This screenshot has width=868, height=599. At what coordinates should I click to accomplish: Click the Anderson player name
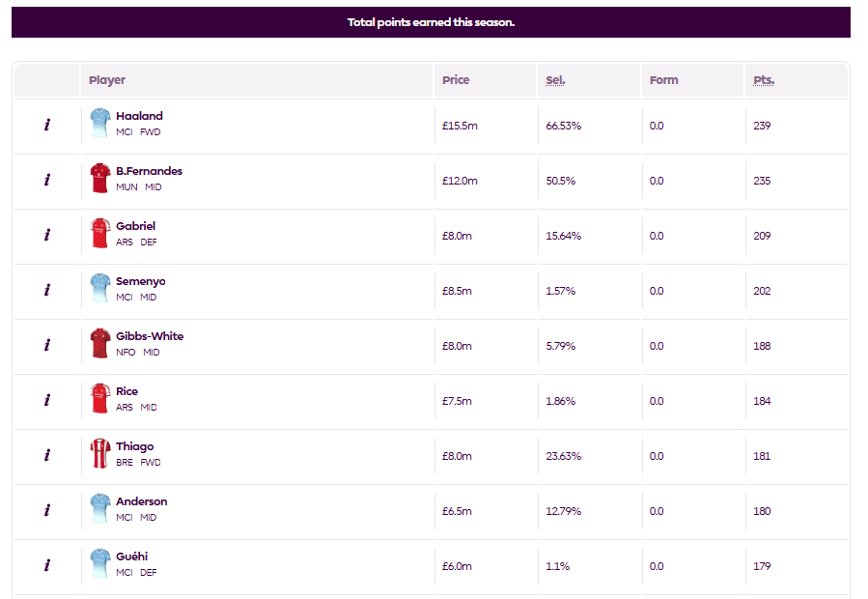(x=141, y=501)
